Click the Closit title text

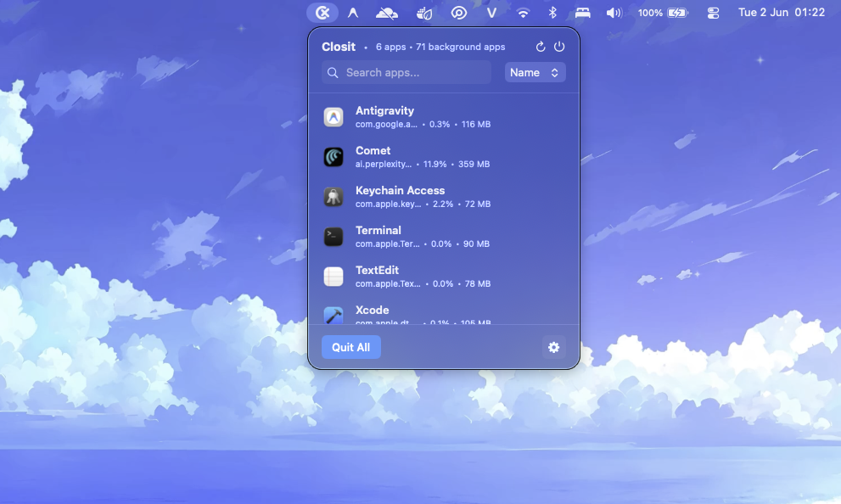pyautogui.click(x=339, y=47)
